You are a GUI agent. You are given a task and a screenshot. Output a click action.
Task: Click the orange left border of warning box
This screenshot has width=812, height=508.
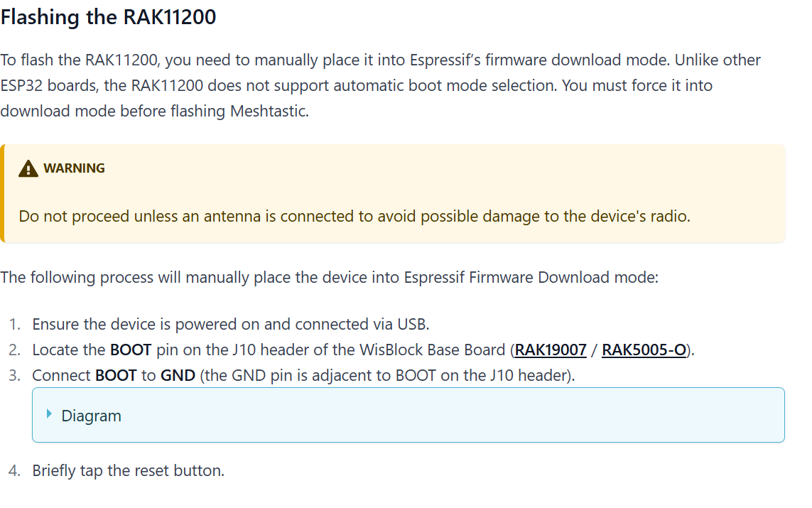[x=2, y=193]
